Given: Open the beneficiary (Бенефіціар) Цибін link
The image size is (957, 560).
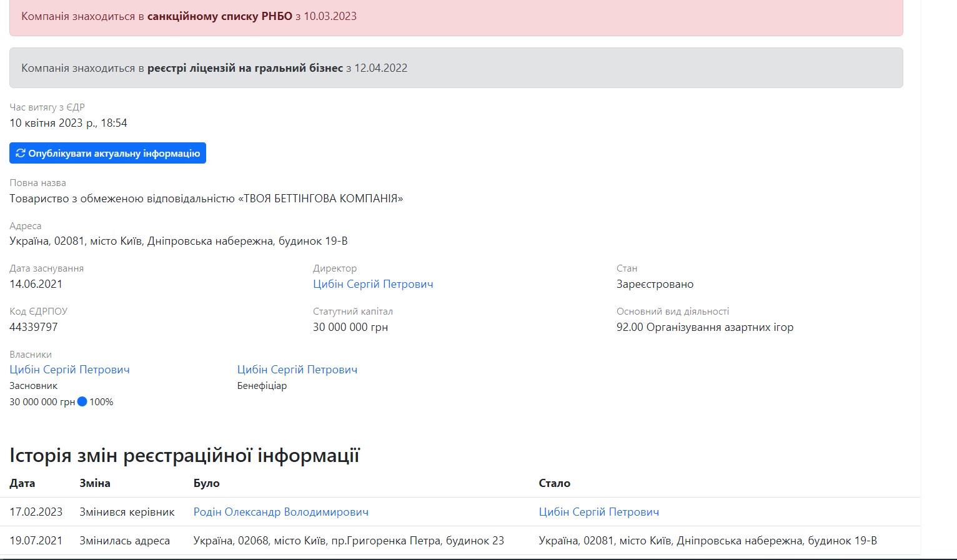Looking at the screenshot, I should click(x=297, y=370).
